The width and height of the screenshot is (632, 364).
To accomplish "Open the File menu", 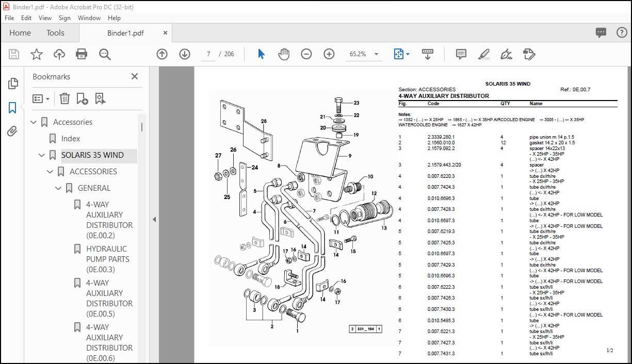I will pyautogui.click(x=9, y=18).
